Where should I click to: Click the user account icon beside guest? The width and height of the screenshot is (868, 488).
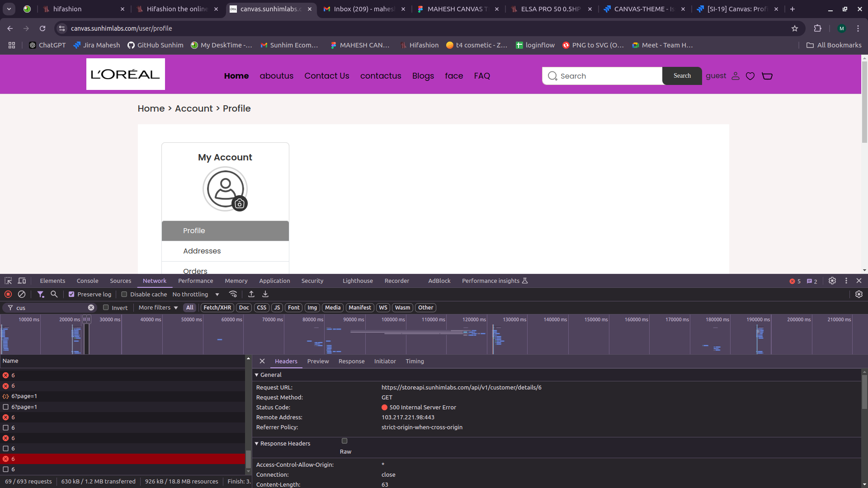pos(736,76)
